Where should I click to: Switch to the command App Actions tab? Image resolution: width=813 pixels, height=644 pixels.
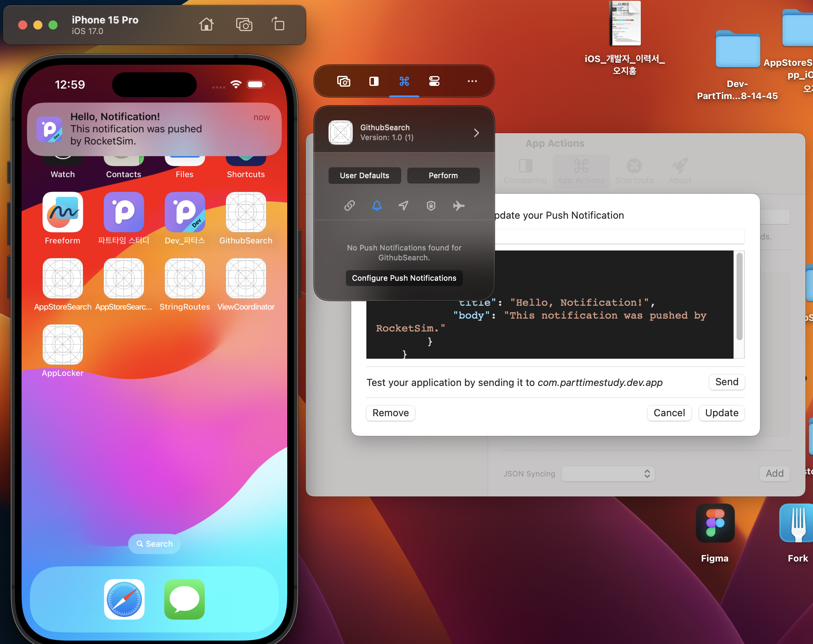click(404, 81)
